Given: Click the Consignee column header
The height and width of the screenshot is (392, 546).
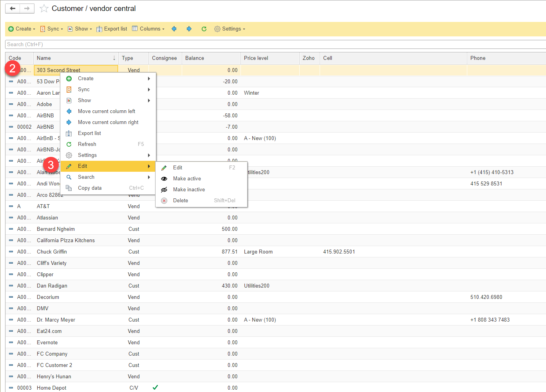Looking at the screenshot, I should 165,58.
